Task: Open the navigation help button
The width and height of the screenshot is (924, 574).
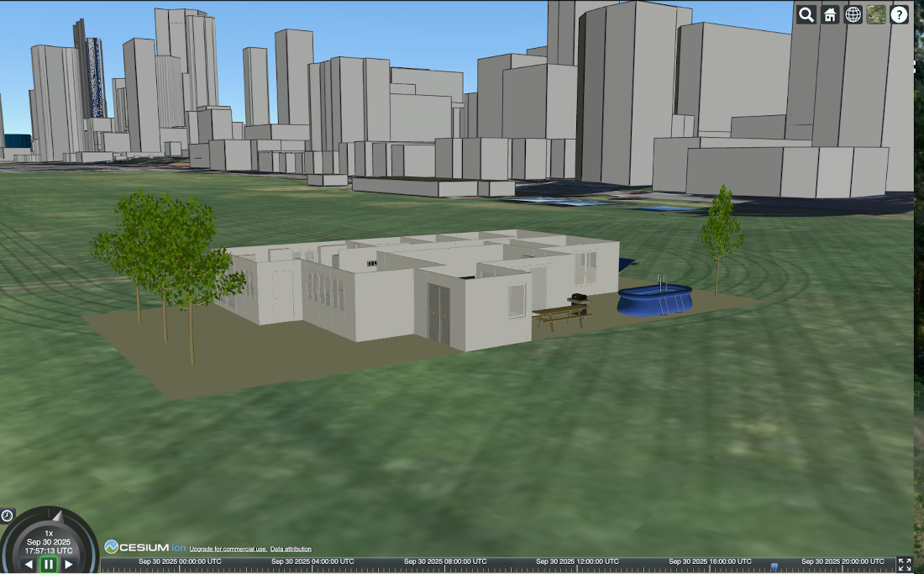Action: (x=900, y=15)
